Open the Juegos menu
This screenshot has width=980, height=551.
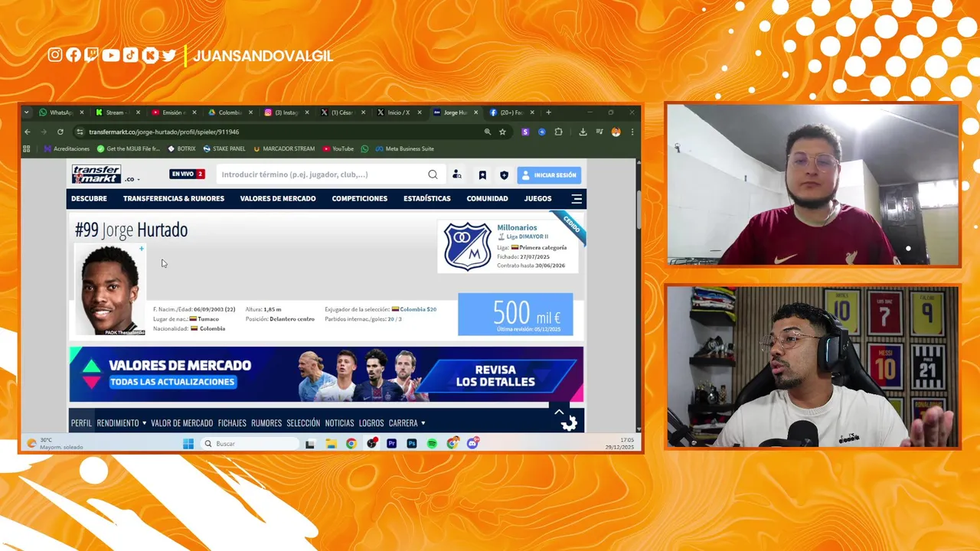click(x=537, y=199)
